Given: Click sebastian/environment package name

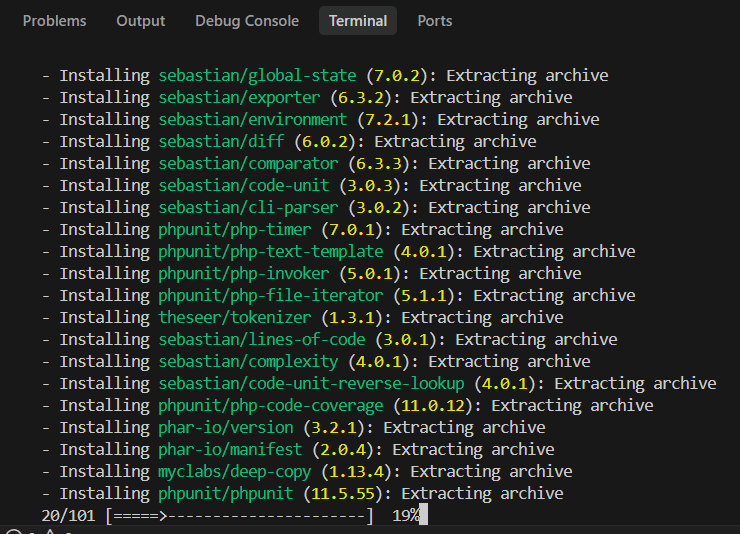Looking at the screenshot, I should [x=253, y=119].
